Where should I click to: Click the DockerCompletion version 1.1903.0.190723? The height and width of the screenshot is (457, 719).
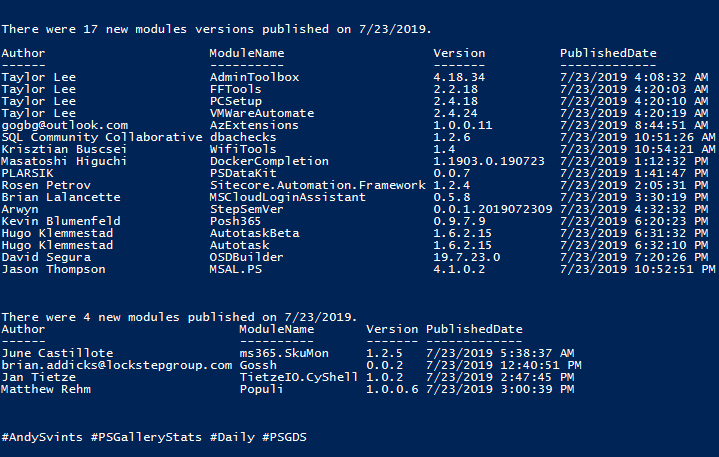coord(489,161)
